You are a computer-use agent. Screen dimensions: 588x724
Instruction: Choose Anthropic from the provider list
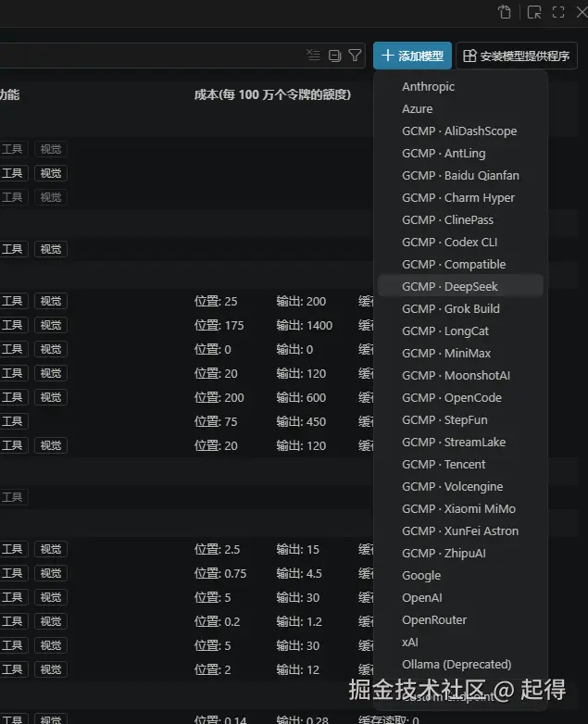[x=460, y=87]
